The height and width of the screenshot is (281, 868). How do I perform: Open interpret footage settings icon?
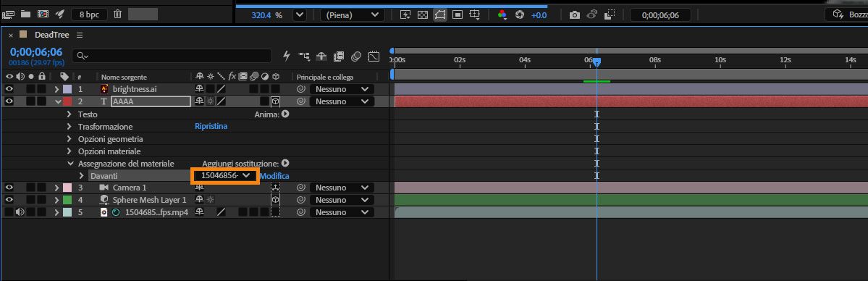point(8,14)
